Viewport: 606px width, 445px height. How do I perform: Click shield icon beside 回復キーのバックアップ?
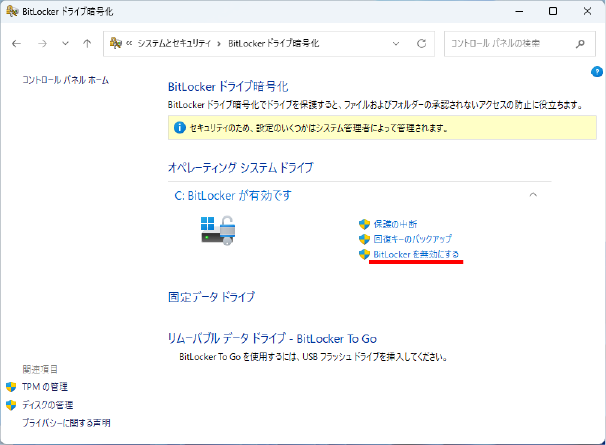click(x=364, y=239)
